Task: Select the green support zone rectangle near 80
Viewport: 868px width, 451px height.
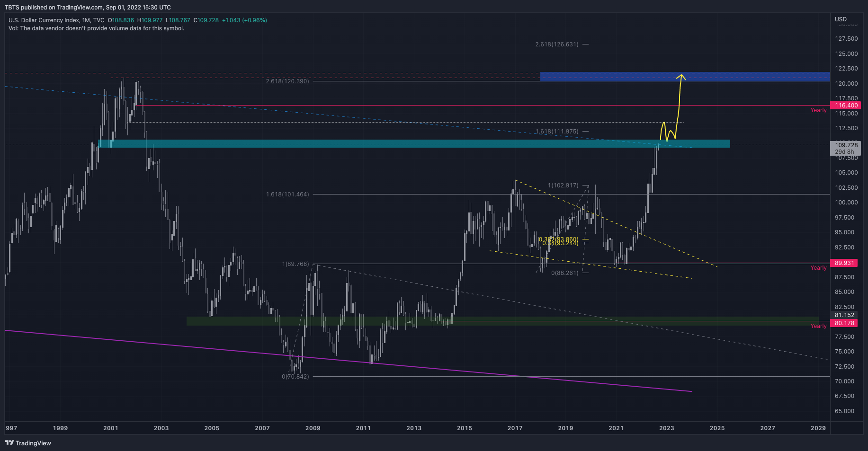Action: point(502,320)
